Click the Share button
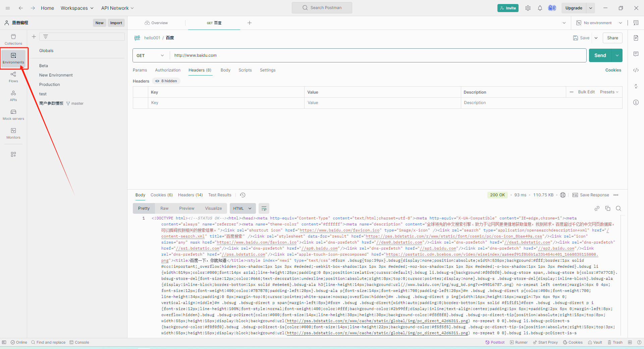The height and width of the screenshot is (349, 644). (612, 38)
